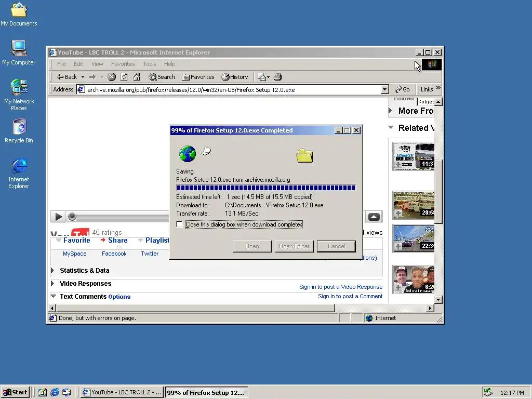Play the YouTube video
Image resolution: width=532 pixels, height=399 pixels.
58,217
